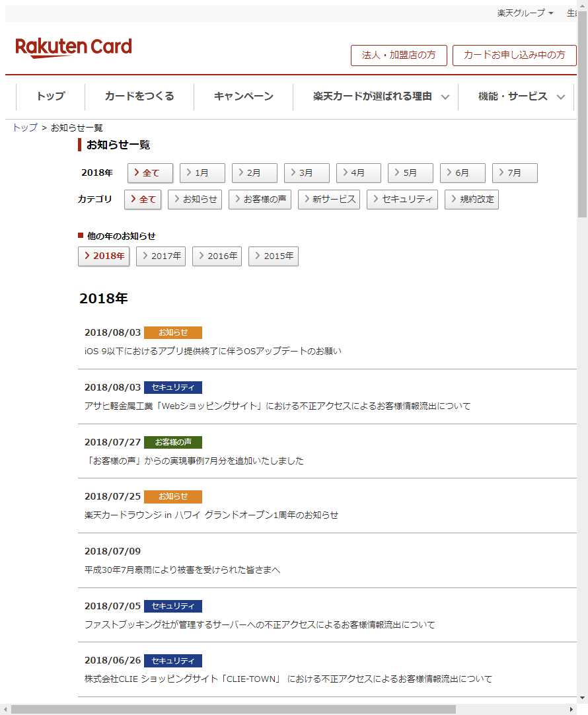Filter announcements by 7月
The image size is (588, 715).
(x=514, y=173)
